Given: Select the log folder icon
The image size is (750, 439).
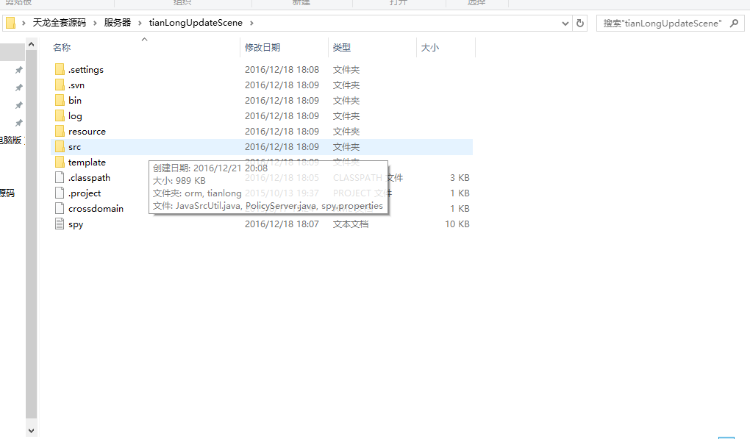Looking at the screenshot, I should coord(59,116).
